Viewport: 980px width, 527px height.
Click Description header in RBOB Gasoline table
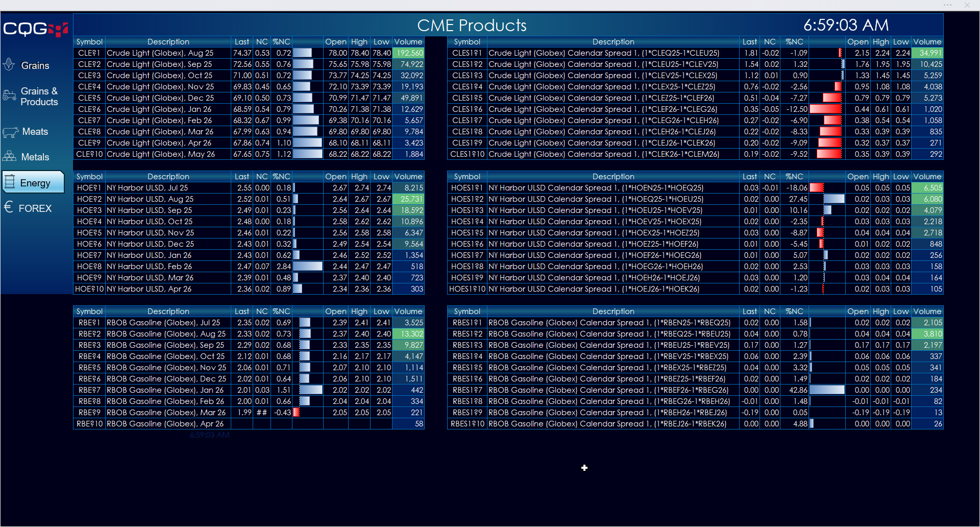[168, 312]
